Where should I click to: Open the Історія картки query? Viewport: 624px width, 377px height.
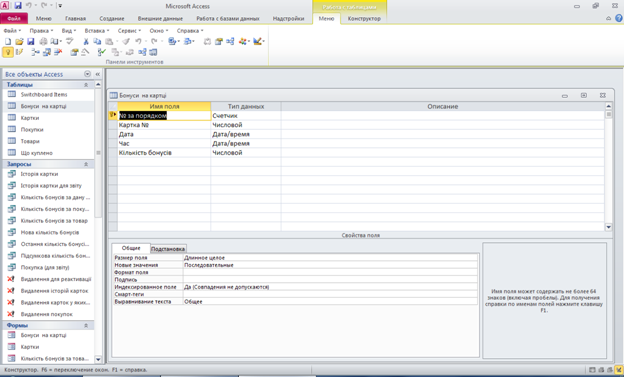[x=39, y=174]
